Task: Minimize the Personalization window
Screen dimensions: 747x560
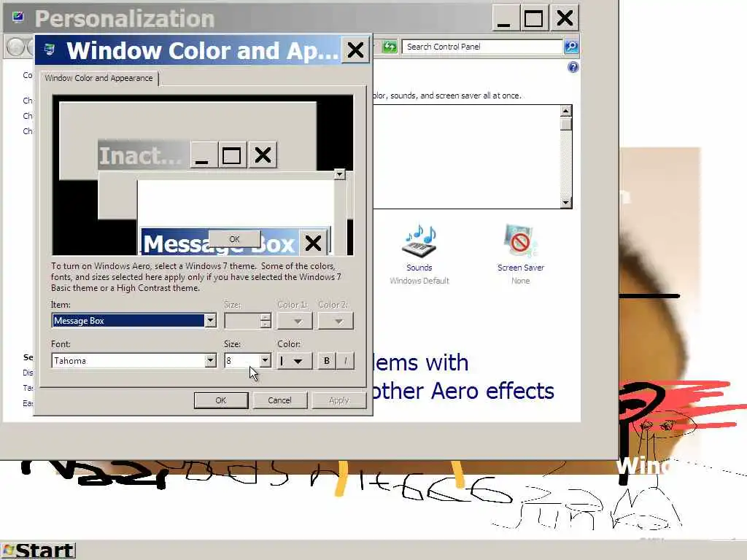Action: (x=505, y=18)
